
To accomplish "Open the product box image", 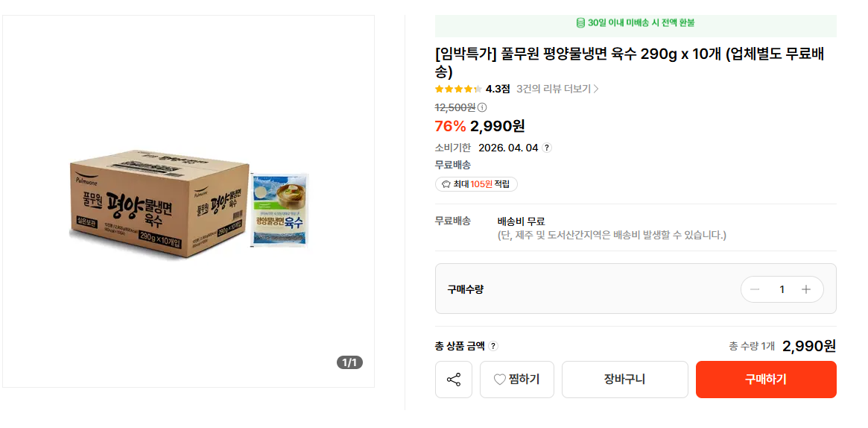I will click(x=188, y=201).
